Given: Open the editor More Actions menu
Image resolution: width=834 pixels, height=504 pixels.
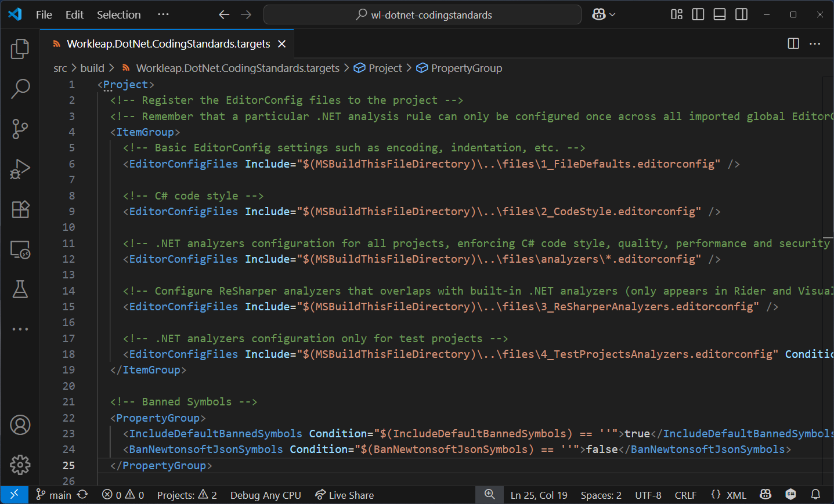Looking at the screenshot, I should pos(815,43).
